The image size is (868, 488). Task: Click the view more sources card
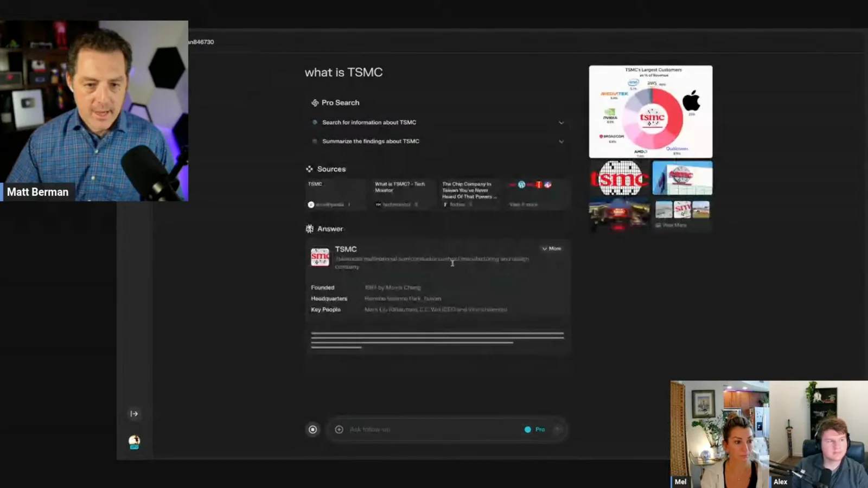tap(538, 194)
